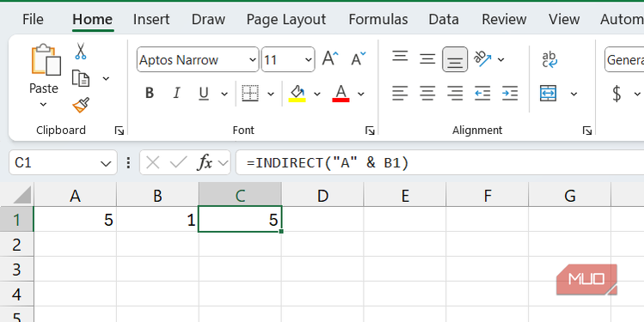Set Middle Align for cell text
Viewport: 644px width, 322px height.
[x=427, y=59]
